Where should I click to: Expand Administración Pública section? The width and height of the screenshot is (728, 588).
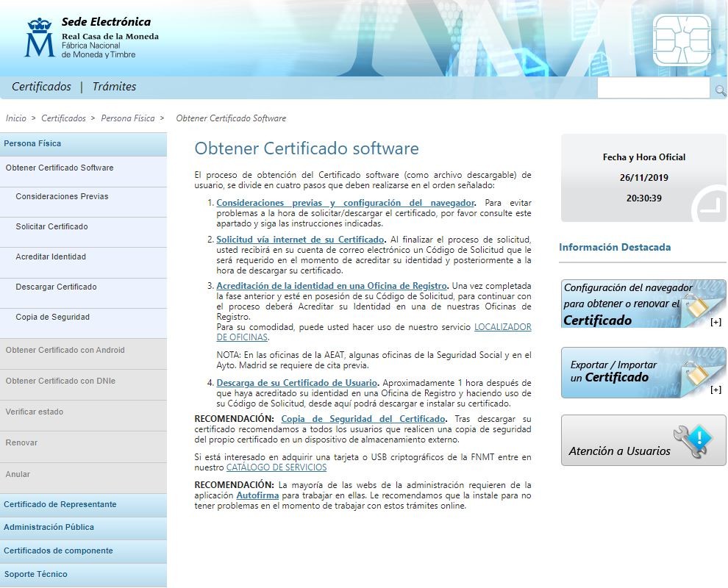click(49, 527)
